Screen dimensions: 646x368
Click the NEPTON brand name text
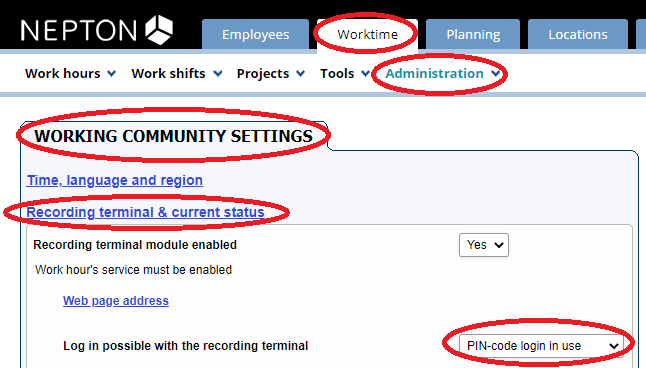pos(79,31)
